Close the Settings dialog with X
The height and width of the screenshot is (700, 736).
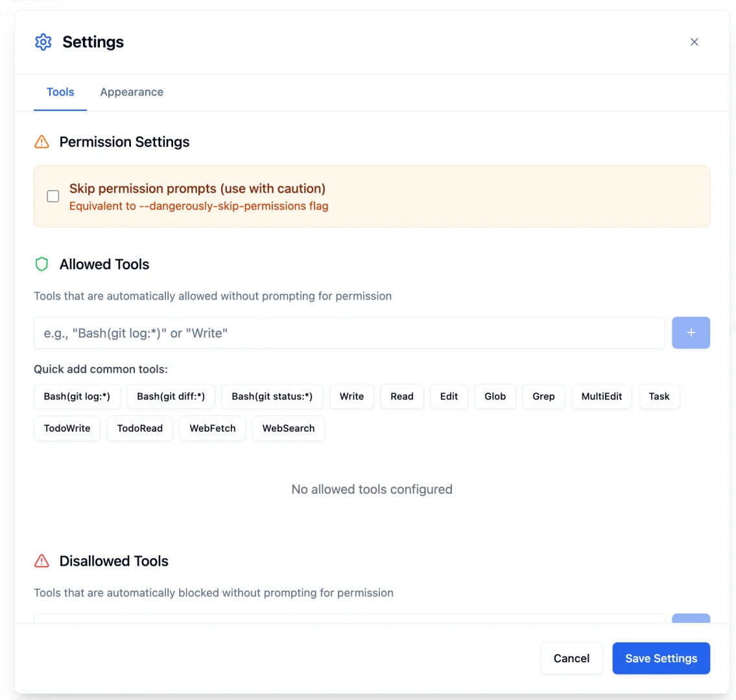click(694, 42)
